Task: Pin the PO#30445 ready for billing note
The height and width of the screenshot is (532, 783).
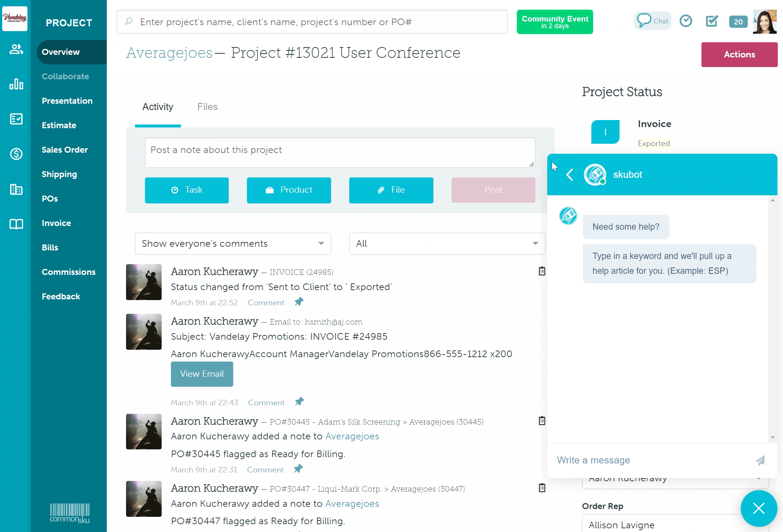Action: tap(298, 469)
